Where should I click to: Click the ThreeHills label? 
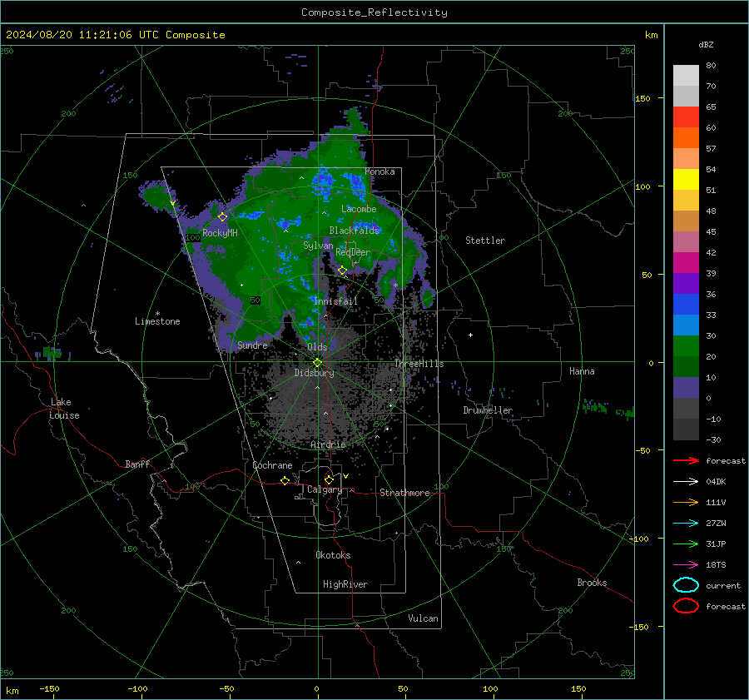point(419,364)
